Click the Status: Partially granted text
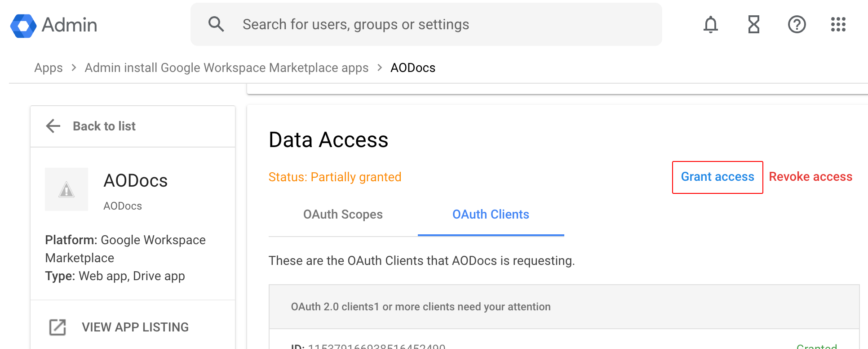Screen dimensions: 868x349 (335, 177)
